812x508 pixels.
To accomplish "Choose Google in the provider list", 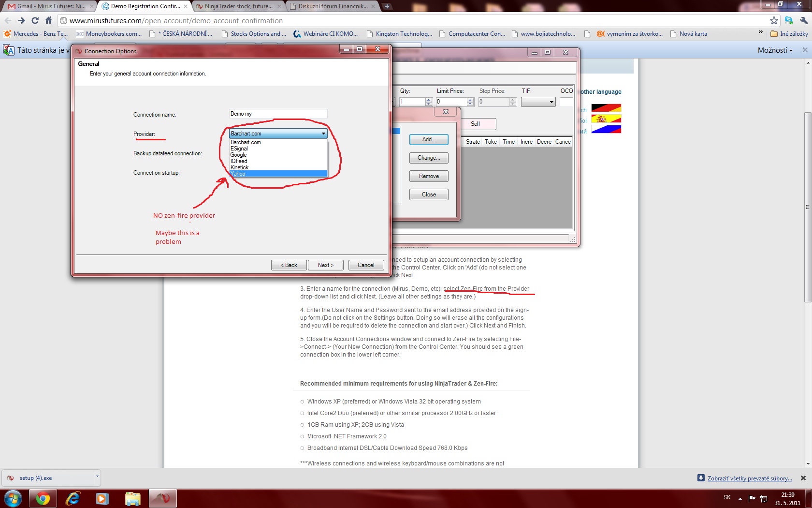I will click(x=278, y=155).
